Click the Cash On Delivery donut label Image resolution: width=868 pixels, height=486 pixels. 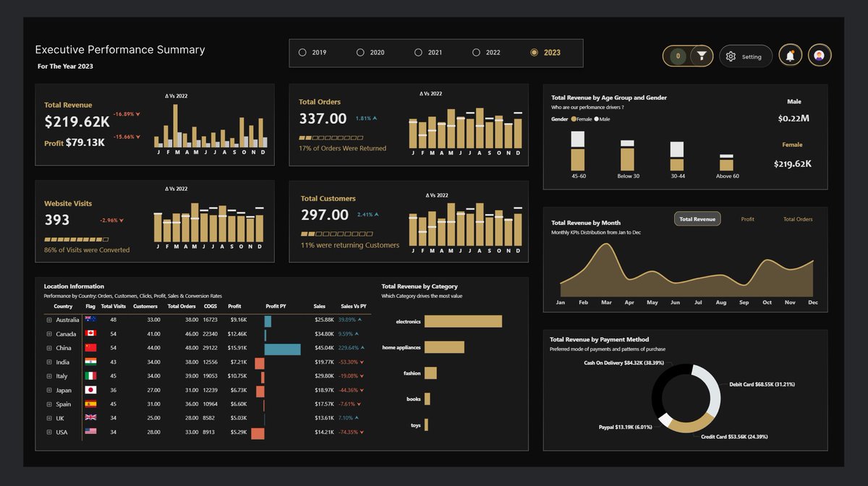pyautogui.click(x=624, y=363)
